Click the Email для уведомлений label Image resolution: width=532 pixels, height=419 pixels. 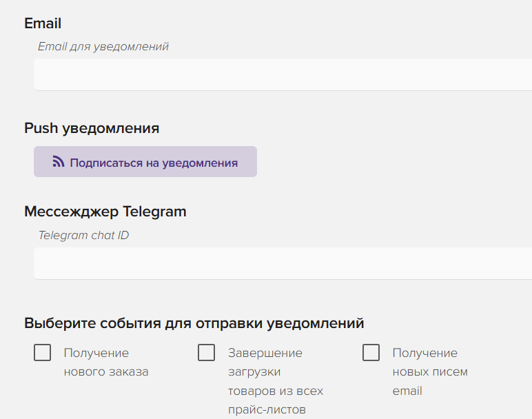pos(103,46)
